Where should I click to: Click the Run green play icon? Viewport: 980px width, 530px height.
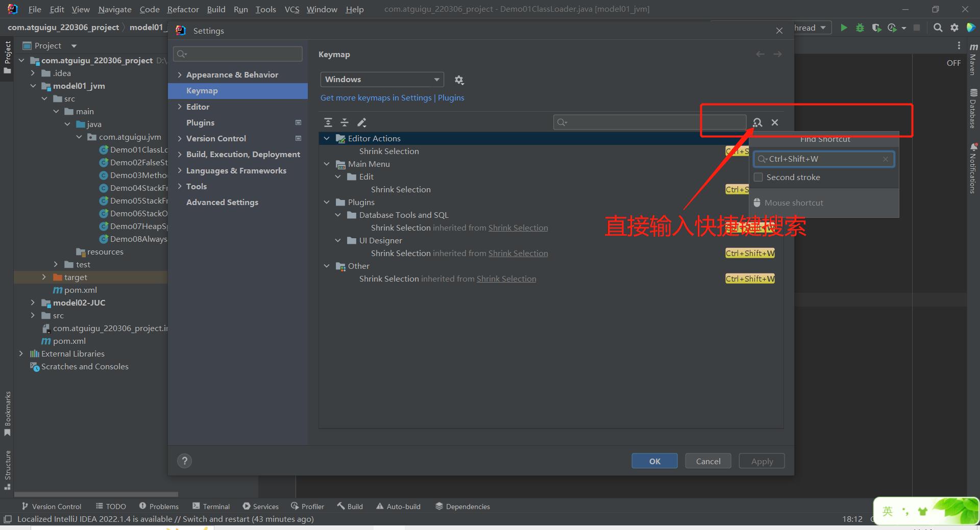tap(844, 28)
